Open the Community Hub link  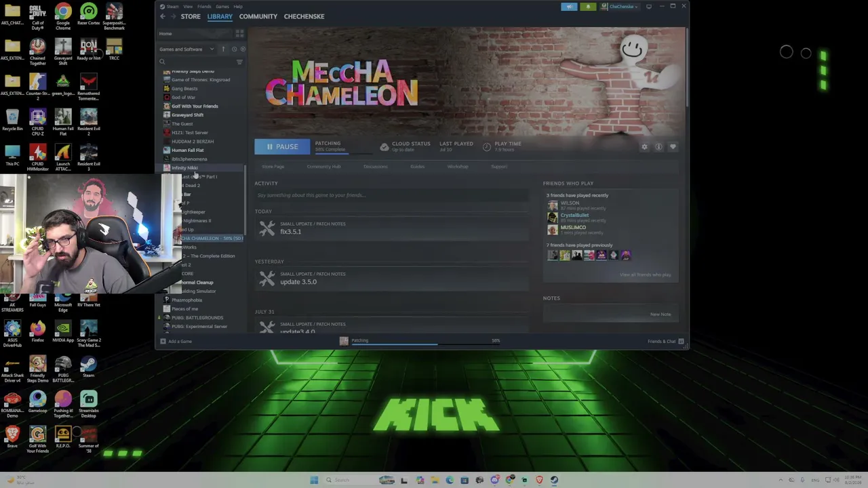(x=323, y=167)
